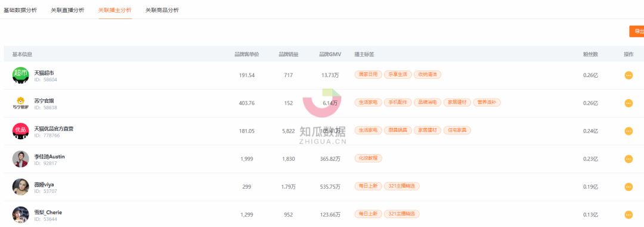Click the 0.13亿 followers value
The width and height of the screenshot is (644, 227).
pos(590,214)
